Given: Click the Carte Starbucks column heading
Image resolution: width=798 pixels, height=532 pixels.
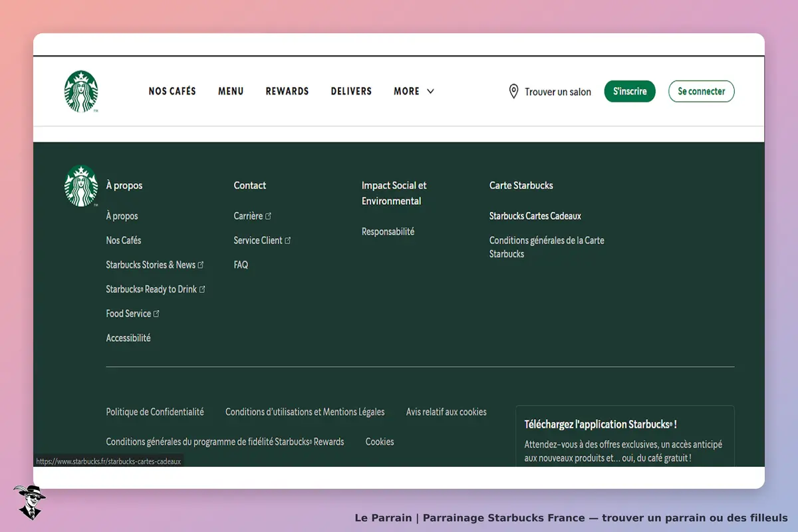Looking at the screenshot, I should pos(521,186).
